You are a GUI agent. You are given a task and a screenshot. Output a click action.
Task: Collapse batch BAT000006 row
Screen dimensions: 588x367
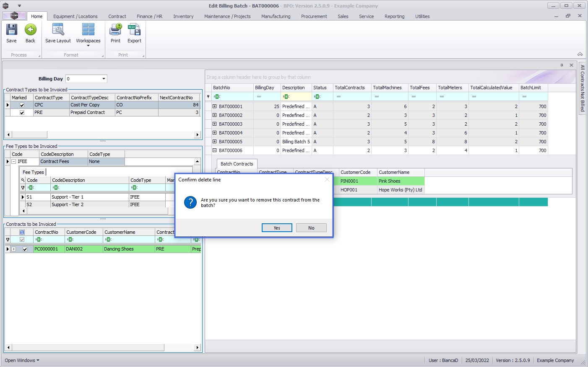[x=214, y=150]
